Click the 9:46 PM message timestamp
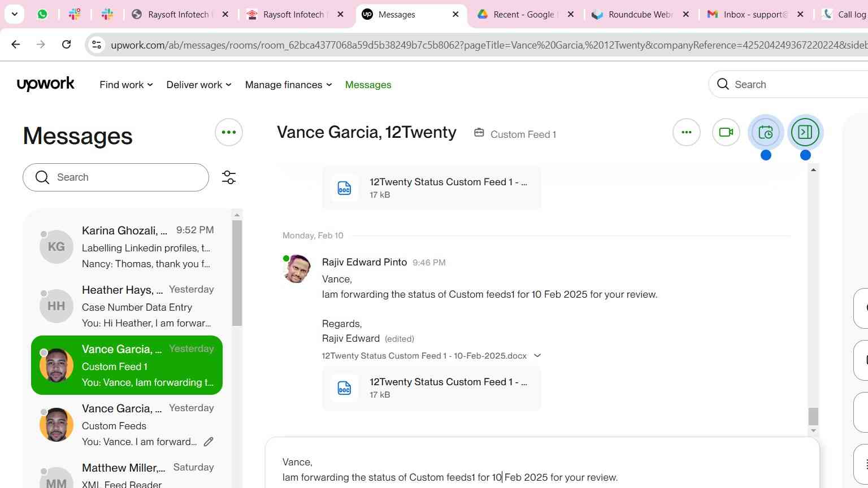This screenshot has height=488, width=868. point(429,263)
